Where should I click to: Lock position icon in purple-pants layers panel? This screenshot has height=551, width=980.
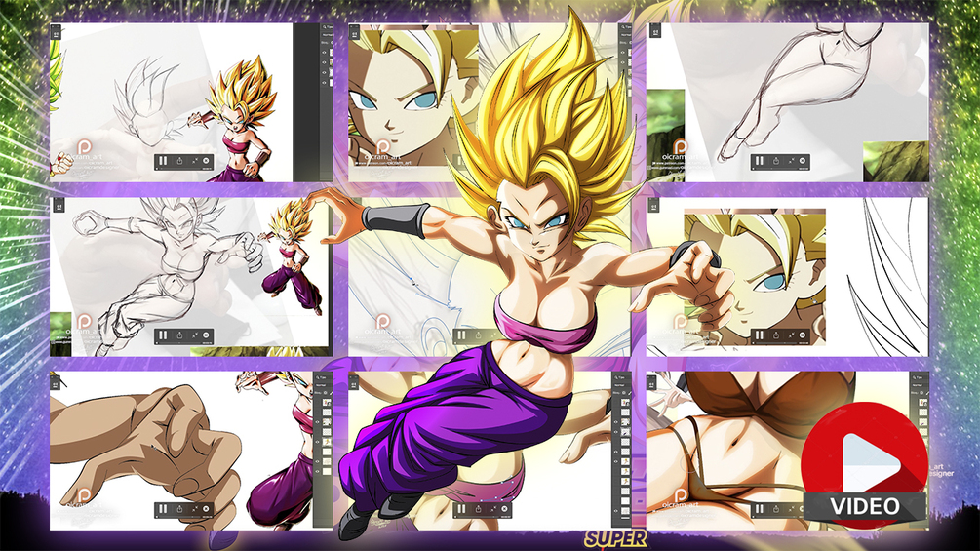coord(624,392)
